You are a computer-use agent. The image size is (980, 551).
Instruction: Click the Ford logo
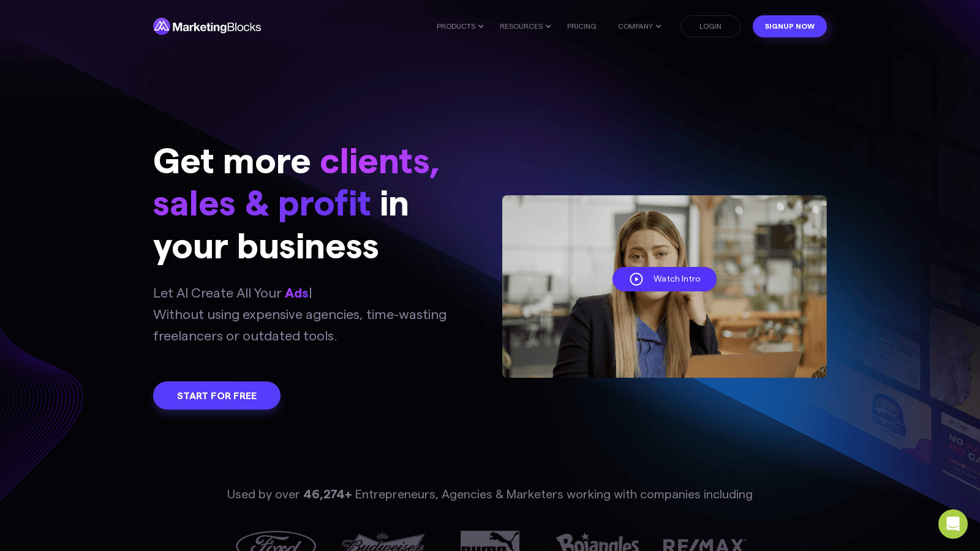tap(276, 541)
